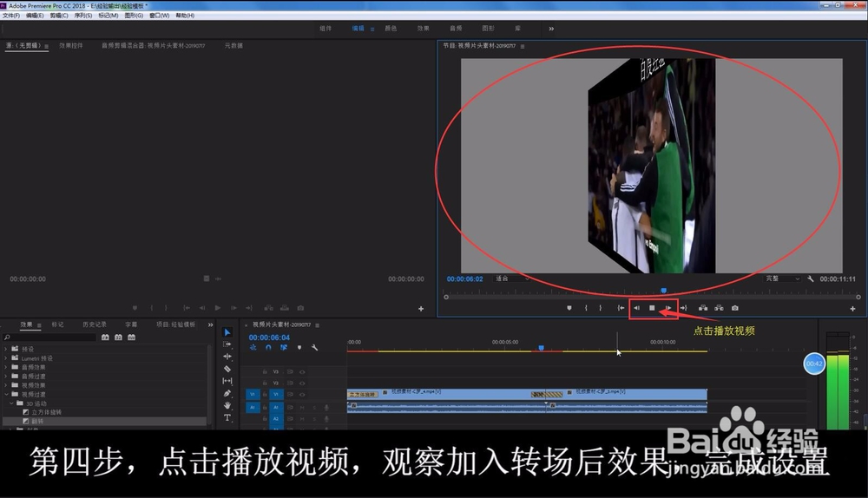The width and height of the screenshot is (868, 498).
Task: Select the Hand tool
Action: tap(227, 405)
